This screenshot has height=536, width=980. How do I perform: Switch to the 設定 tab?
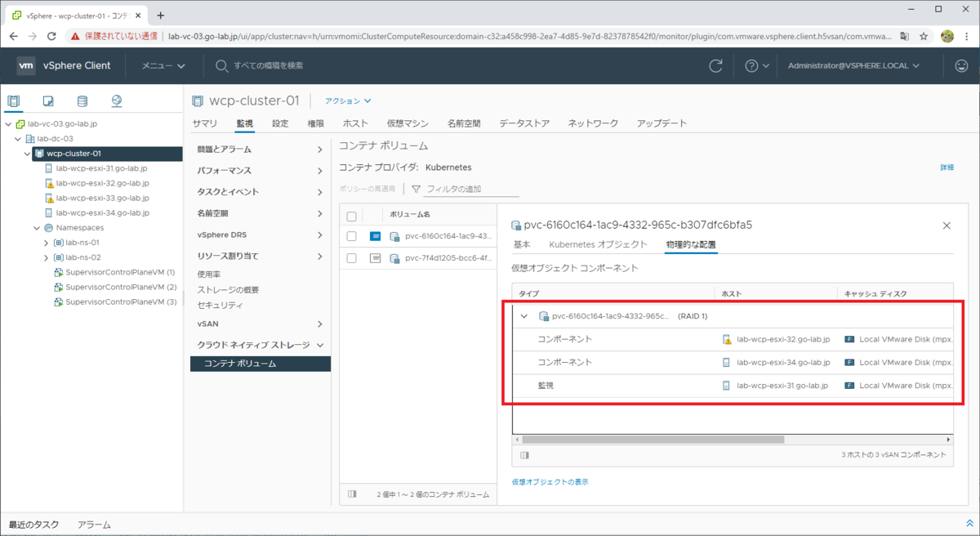280,123
